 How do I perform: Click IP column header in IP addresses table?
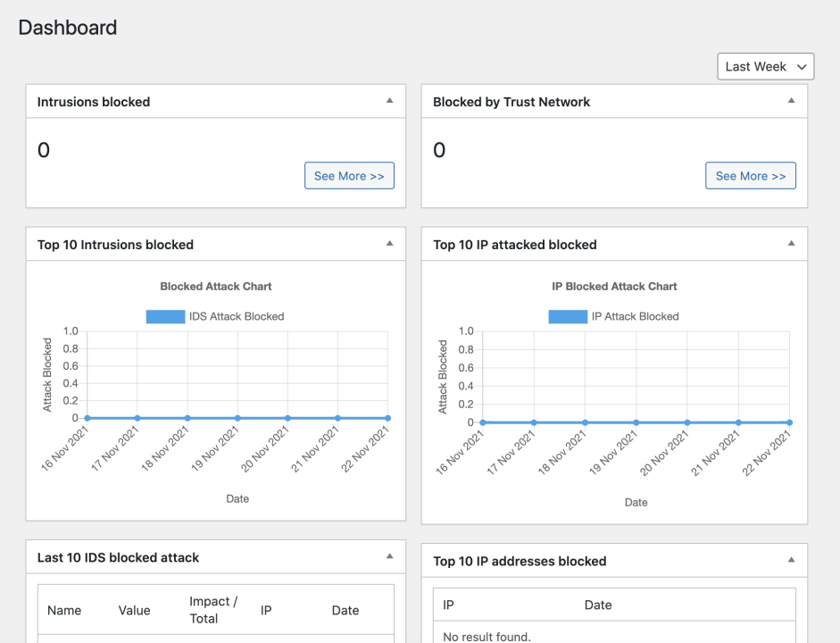pyautogui.click(x=448, y=605)
